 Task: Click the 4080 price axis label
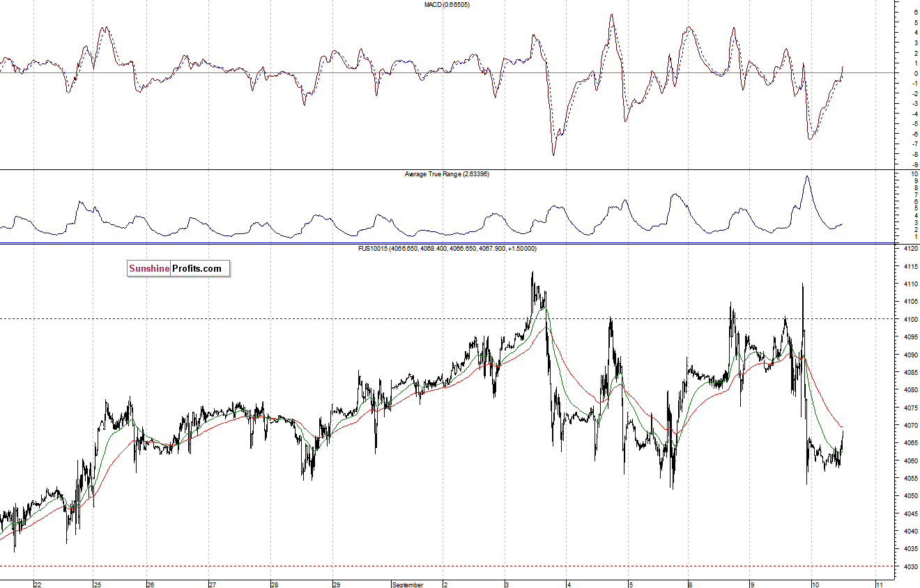[910, 390]
